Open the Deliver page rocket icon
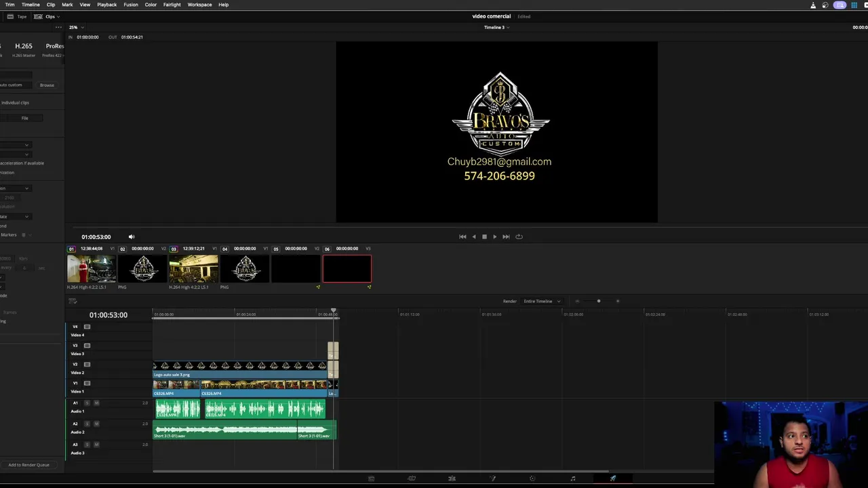This screenshot has width=868, height=488. (x=613, y=479)
